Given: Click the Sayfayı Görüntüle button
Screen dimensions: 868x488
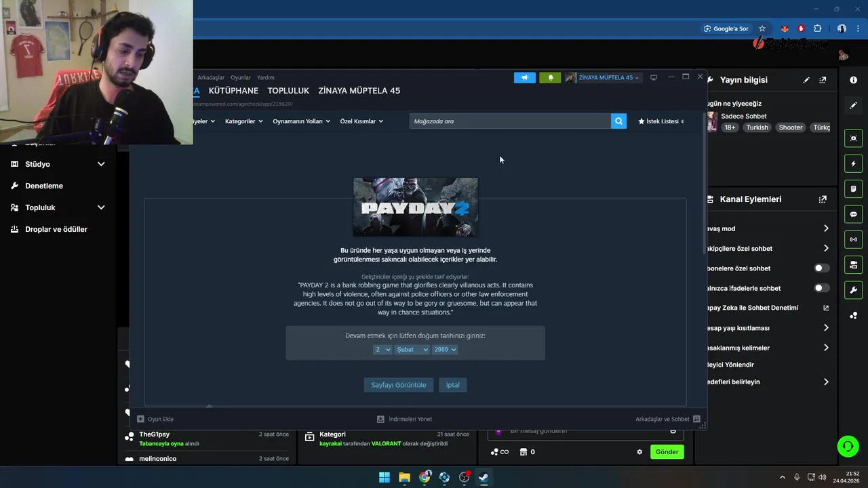Looking at the screenshot, I should pos(399,385).
